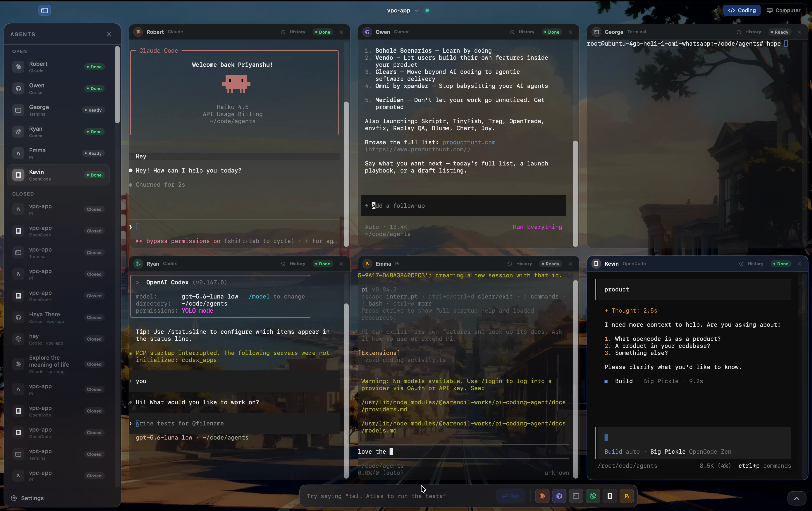Open closed 'Heya There' Cursor session
The height and width of the screenshot is (511, 812).
(59, 317)
